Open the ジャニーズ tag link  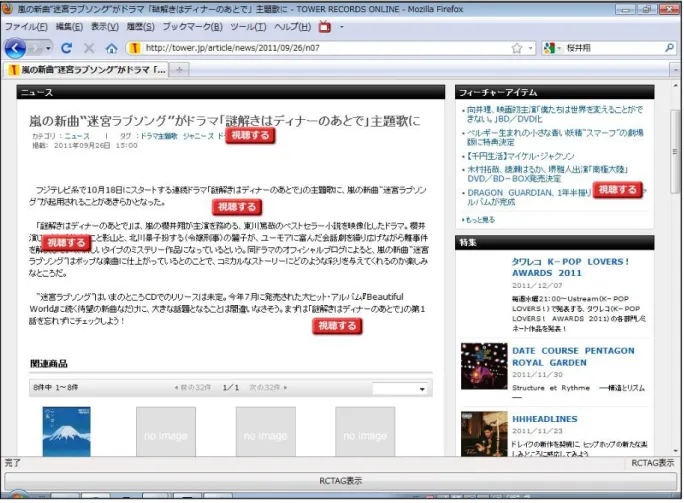198,136
